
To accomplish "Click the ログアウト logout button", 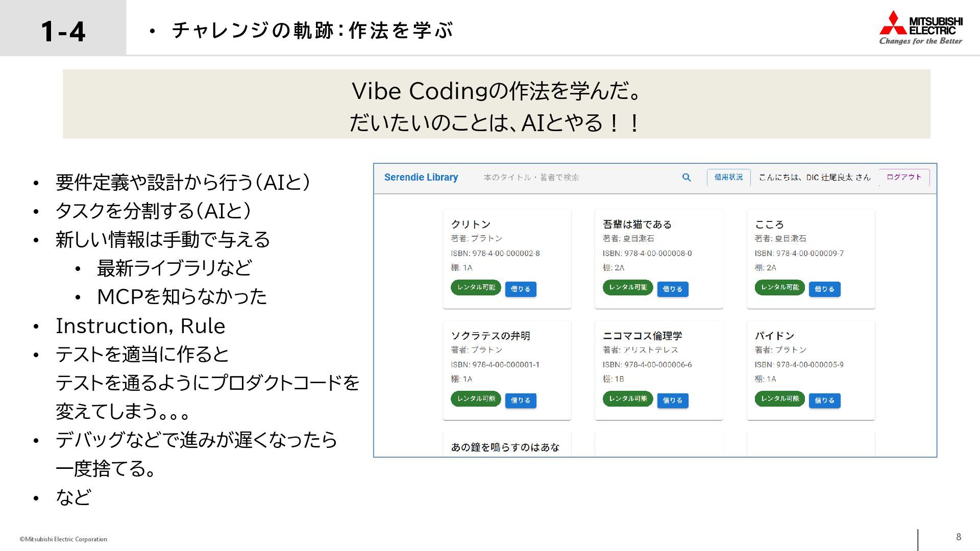I will (904, 177).
